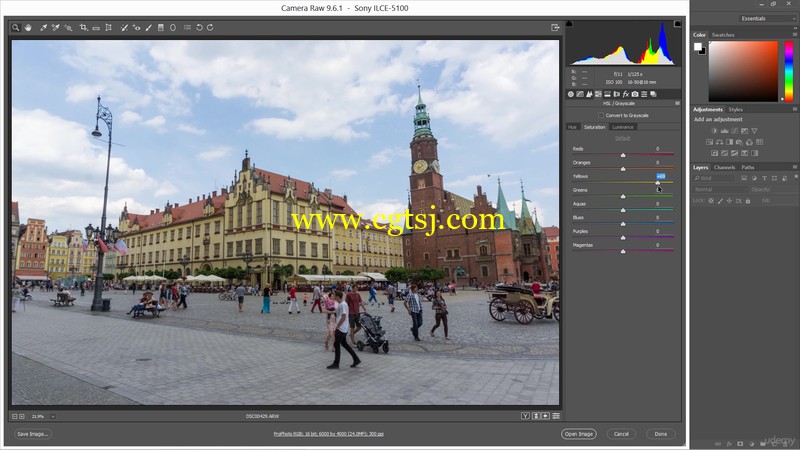800x450 pixels.
Task: Toggle shadow clipping warning in histogram
Action: pos(569,23)
